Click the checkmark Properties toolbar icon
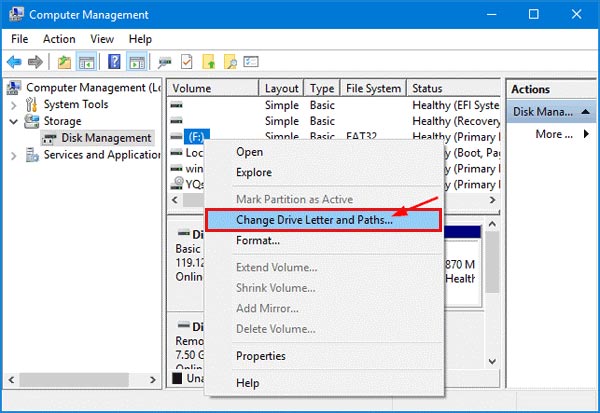The image size is (600, 413). pos(185,63)
